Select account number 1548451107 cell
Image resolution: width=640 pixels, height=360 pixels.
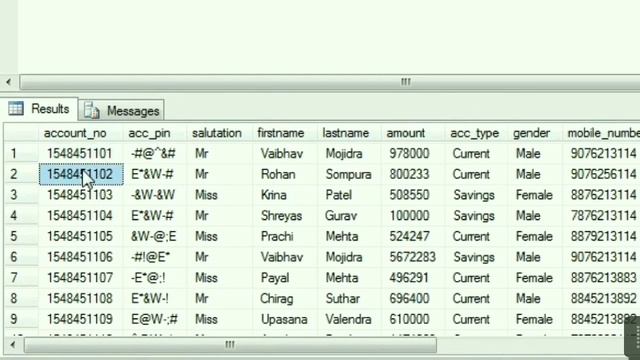click(81, 278)
